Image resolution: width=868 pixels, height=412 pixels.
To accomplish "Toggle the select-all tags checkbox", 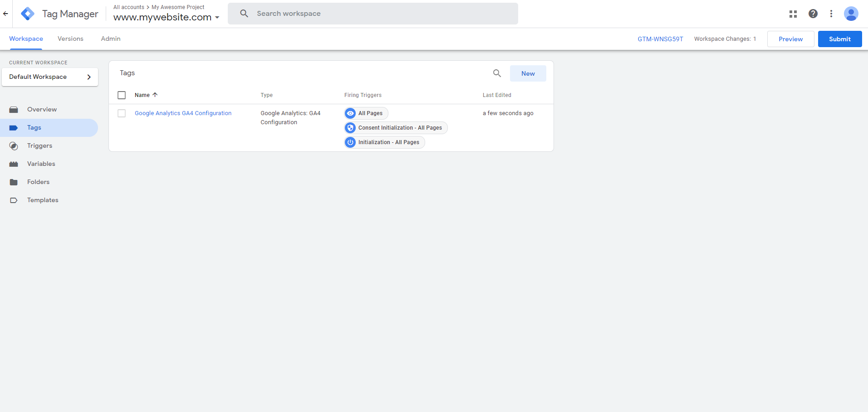I will point(122,95).
